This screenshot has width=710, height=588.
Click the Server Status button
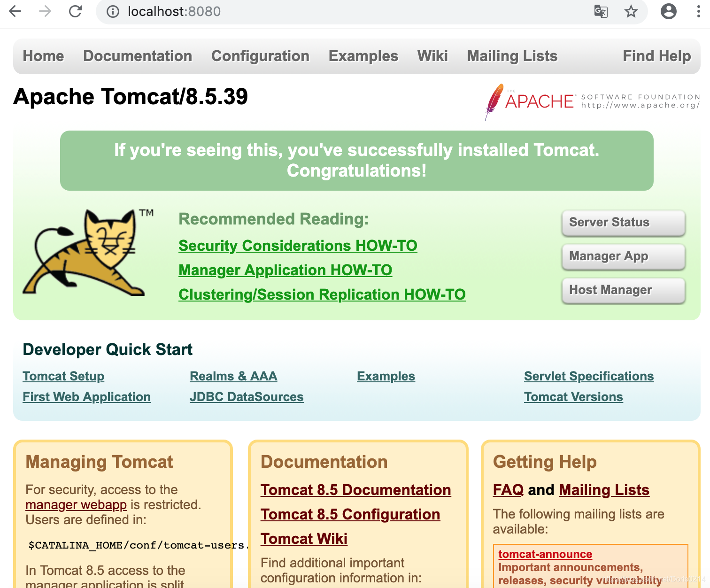coord(624,223)
